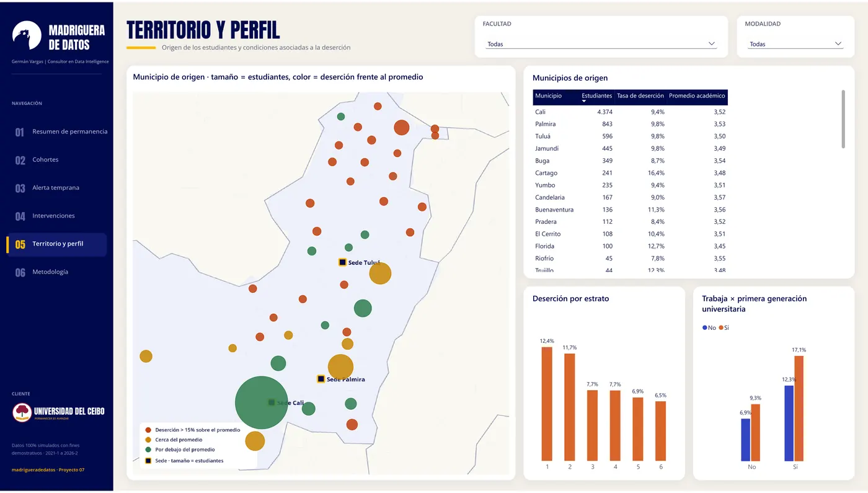Viewport: 868px width, 493px height.
Task: Expand the Modalidad dropdown chevron
Action: (x=838, y=43)
